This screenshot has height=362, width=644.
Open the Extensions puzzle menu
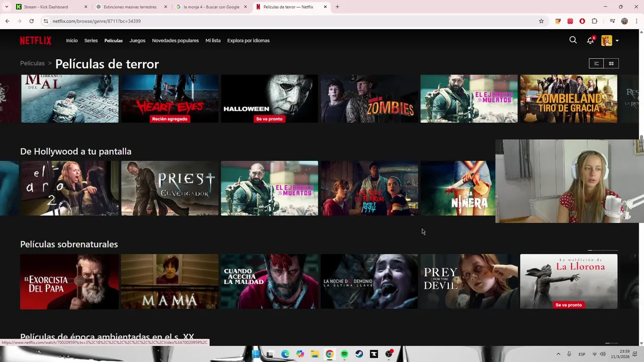594,21
